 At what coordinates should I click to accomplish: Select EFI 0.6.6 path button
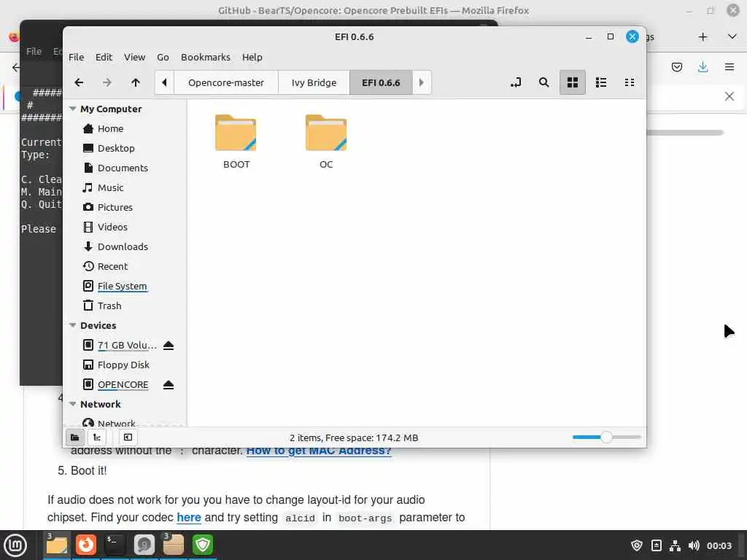[381, 82]
